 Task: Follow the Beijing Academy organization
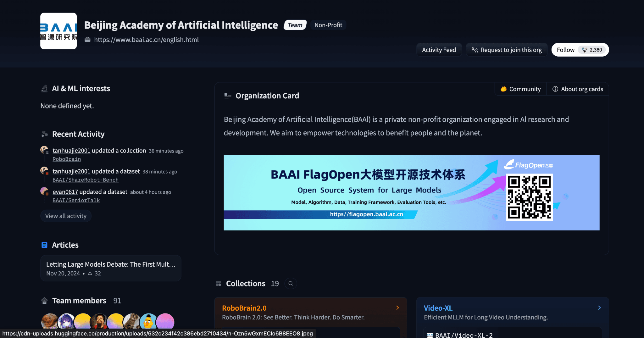click(565, 50)
